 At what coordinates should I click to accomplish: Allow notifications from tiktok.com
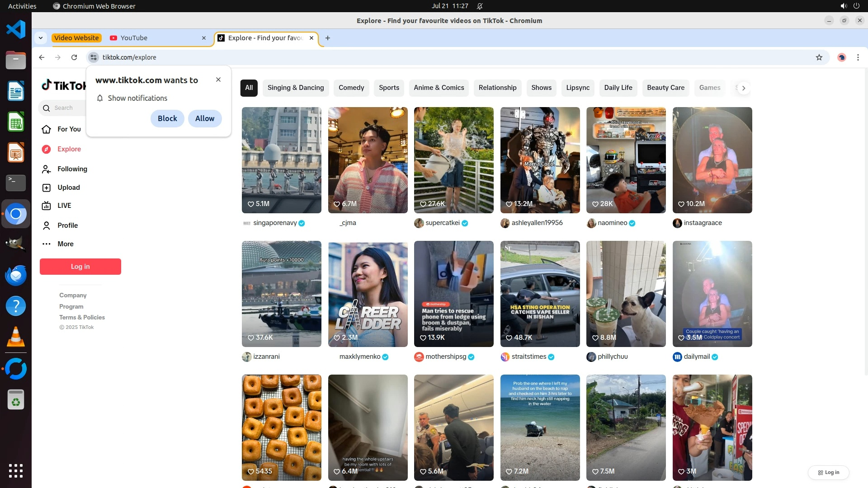click(x=204, y=118)
